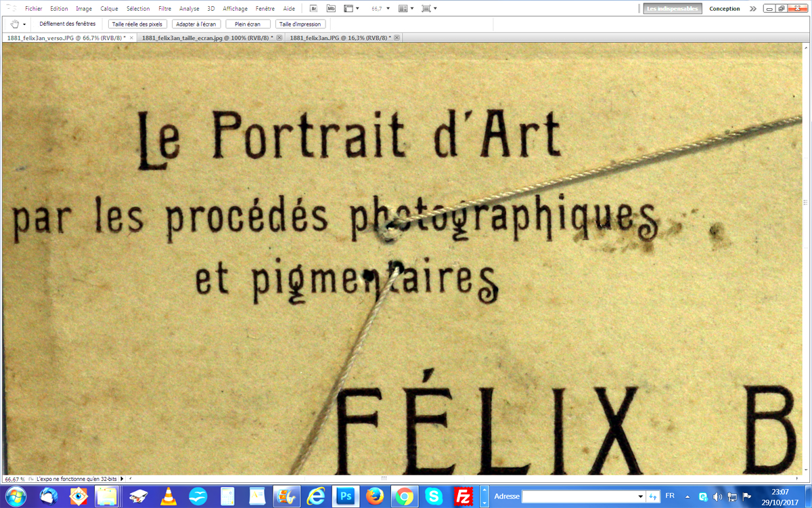
Task: Open the Fenêtre menu
Action: [x=265, y=9]
